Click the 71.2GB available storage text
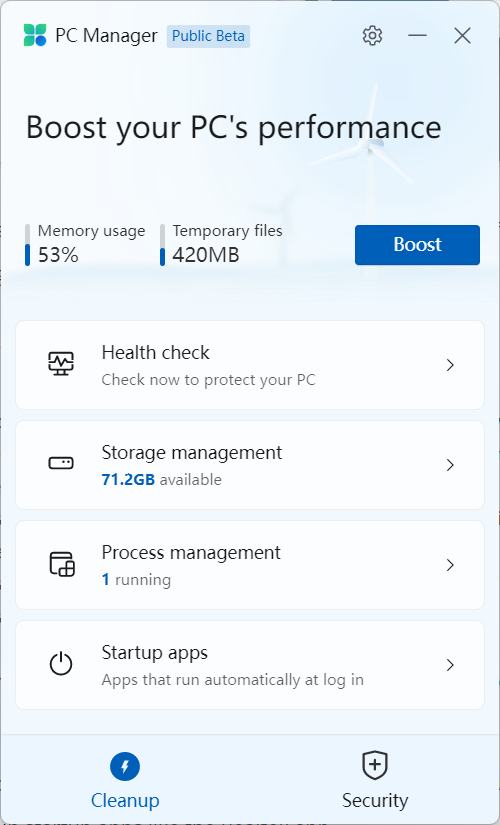 [x=162, y=479]
